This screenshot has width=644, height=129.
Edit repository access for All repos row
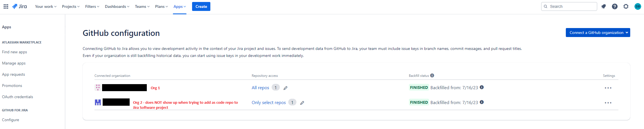(x=285, y=88)
